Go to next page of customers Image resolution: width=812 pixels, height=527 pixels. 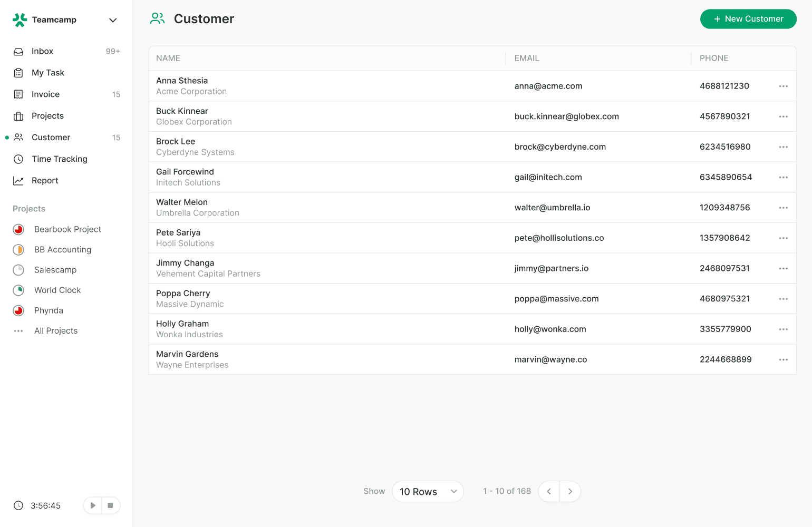coord(570,491)
